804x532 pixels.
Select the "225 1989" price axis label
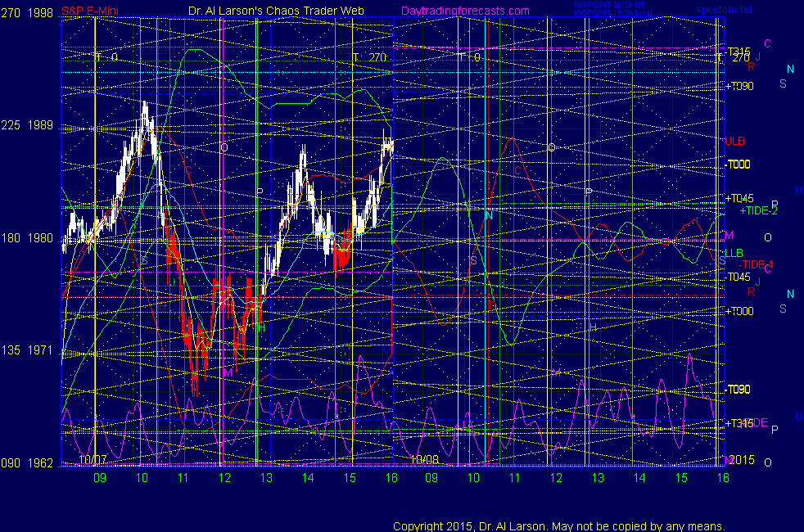pos(27,125)
